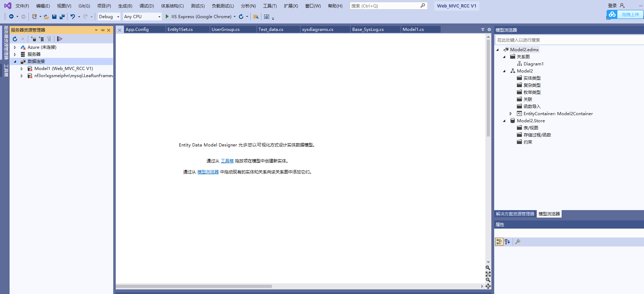Pin the Server Explorer panel

coord(103,30)
